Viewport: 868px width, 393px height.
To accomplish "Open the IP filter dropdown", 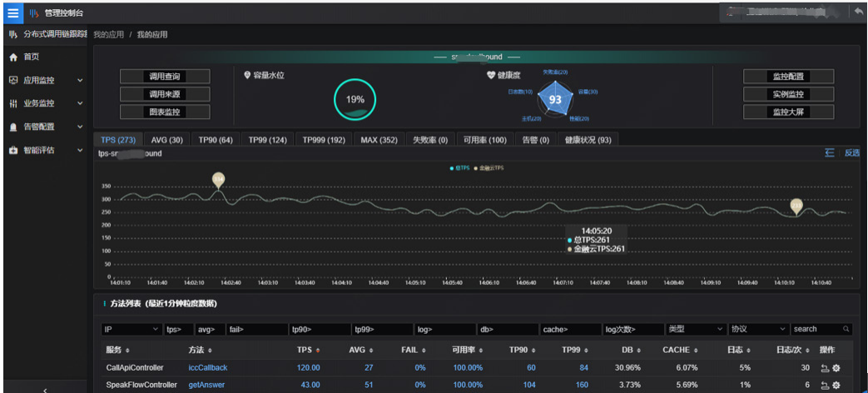I will coord(131,329).
